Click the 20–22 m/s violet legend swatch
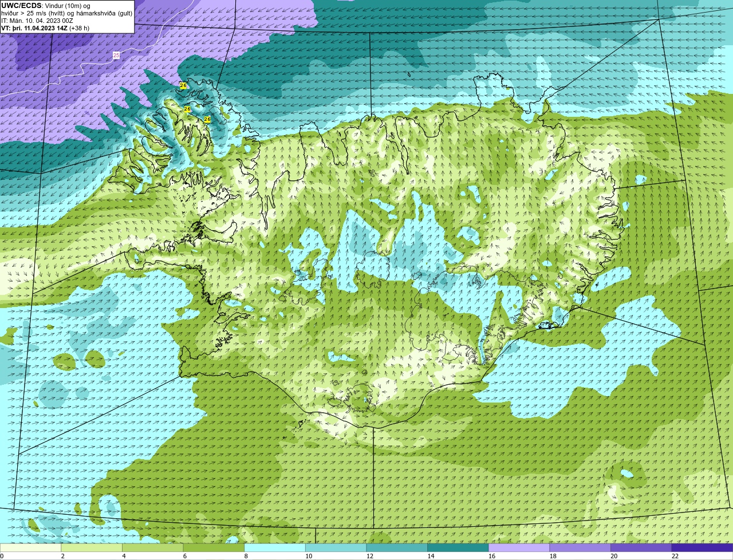The image size is (733, 560). coord(641,547)
